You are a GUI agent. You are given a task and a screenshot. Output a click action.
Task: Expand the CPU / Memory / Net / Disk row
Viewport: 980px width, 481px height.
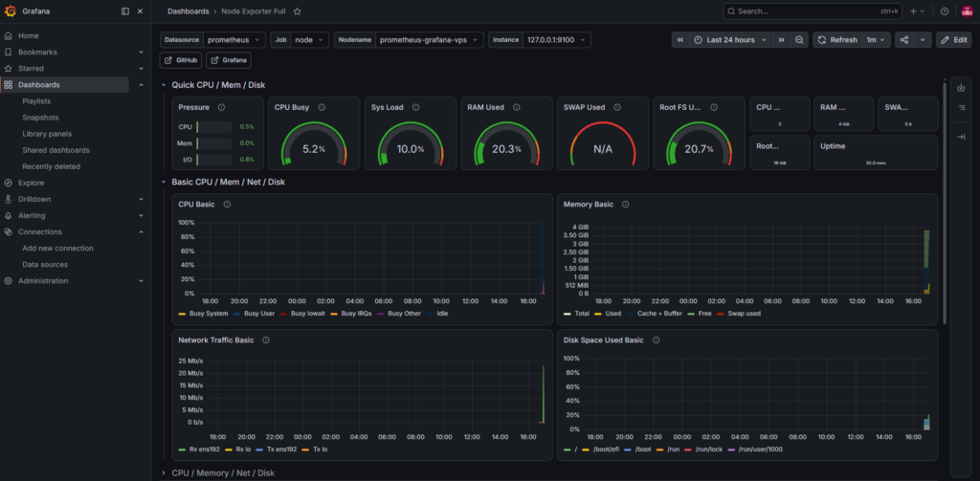click(164, 473)
